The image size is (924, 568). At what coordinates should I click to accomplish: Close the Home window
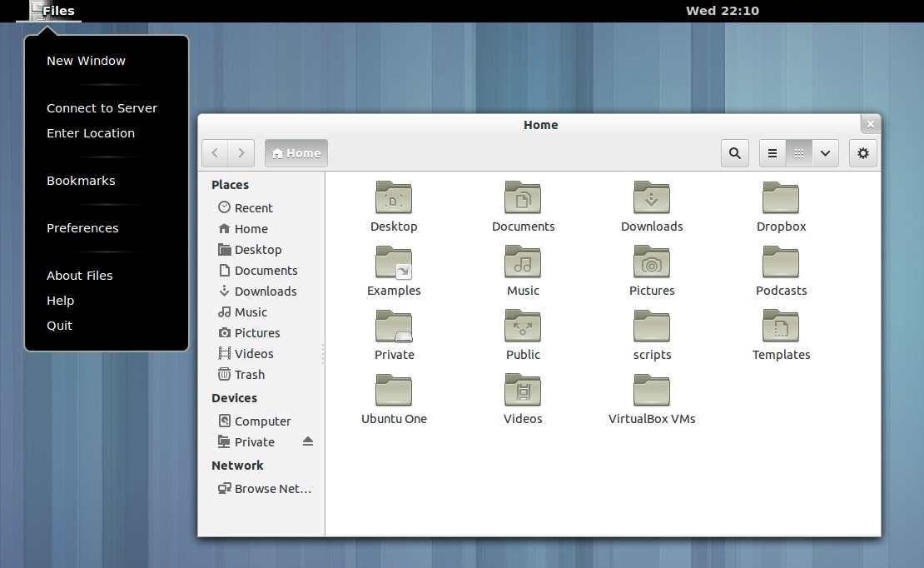point(871,124)
